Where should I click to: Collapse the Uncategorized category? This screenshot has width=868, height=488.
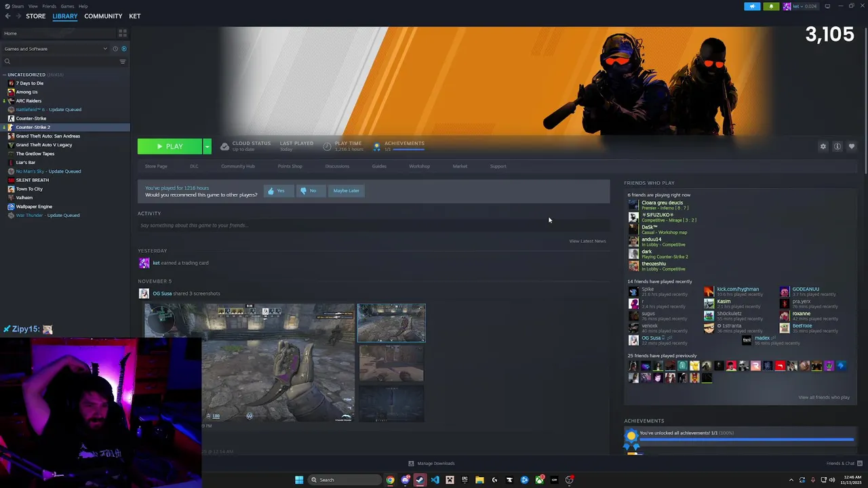pos(5,75)
